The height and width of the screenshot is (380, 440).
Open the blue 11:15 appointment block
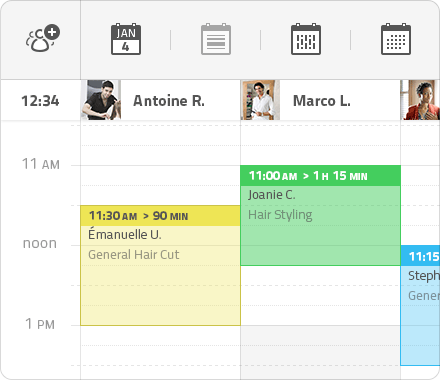420,306
